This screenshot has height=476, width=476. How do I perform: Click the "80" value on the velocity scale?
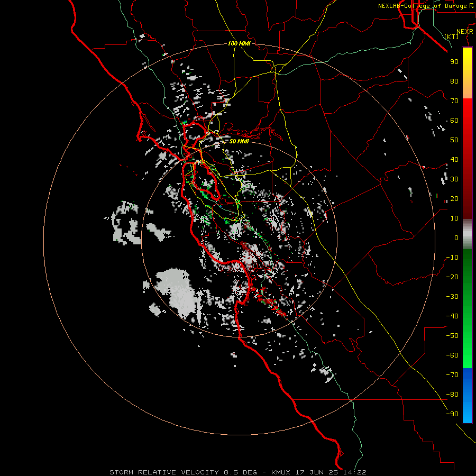tap(454, 81)
